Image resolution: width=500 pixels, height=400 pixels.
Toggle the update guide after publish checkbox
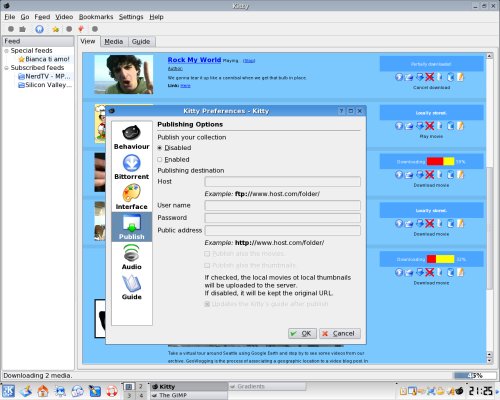(207, 304)
